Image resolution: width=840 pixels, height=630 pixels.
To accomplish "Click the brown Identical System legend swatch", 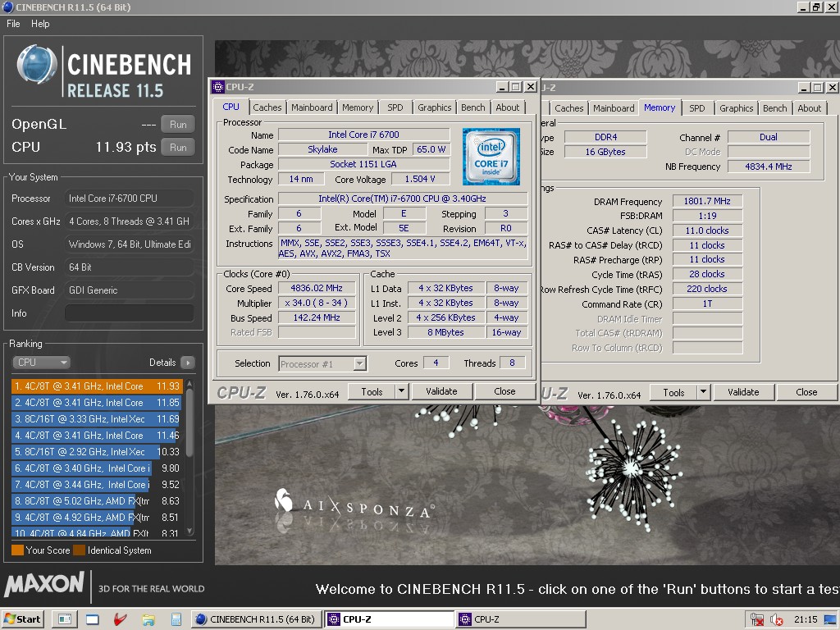I will [80, 550].
